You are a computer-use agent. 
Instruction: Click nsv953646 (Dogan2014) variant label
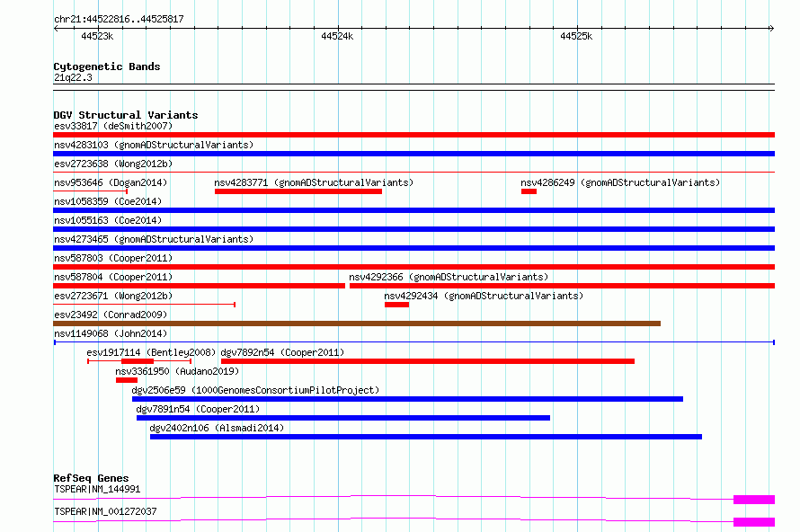point(111,182)
